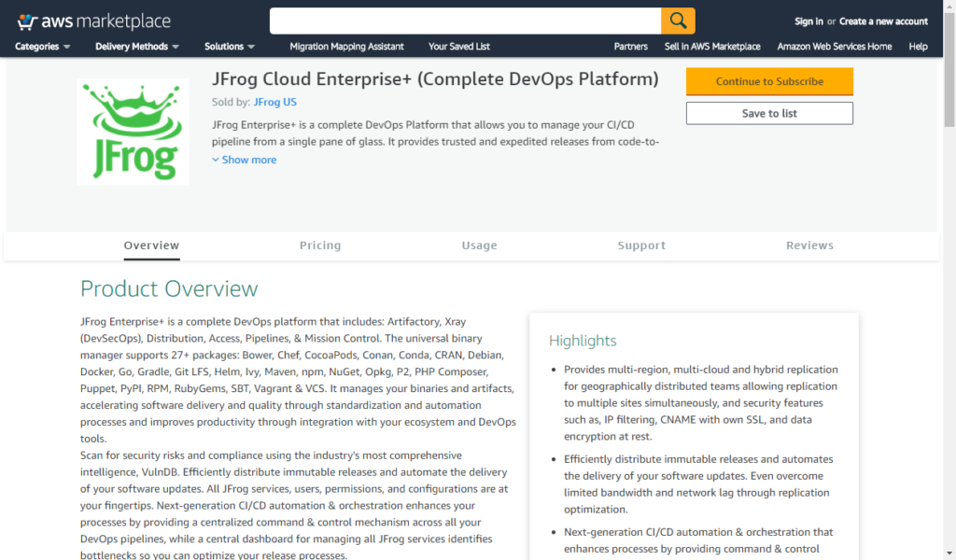Open the JFrog US seller link
956x560 pixels.
273,101
